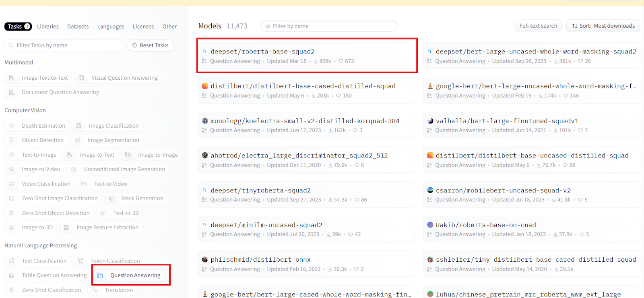Select the Zero-Shot Classification task filter

45,290
